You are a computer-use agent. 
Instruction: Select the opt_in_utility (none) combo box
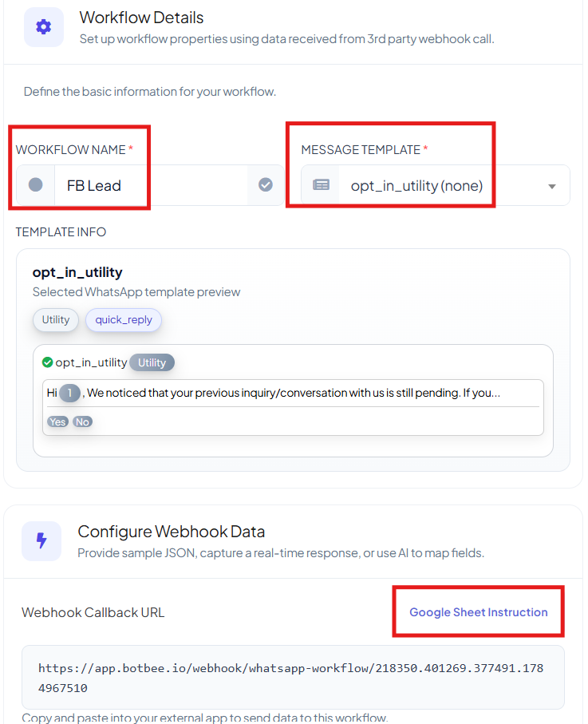click(x=436, y=185)
